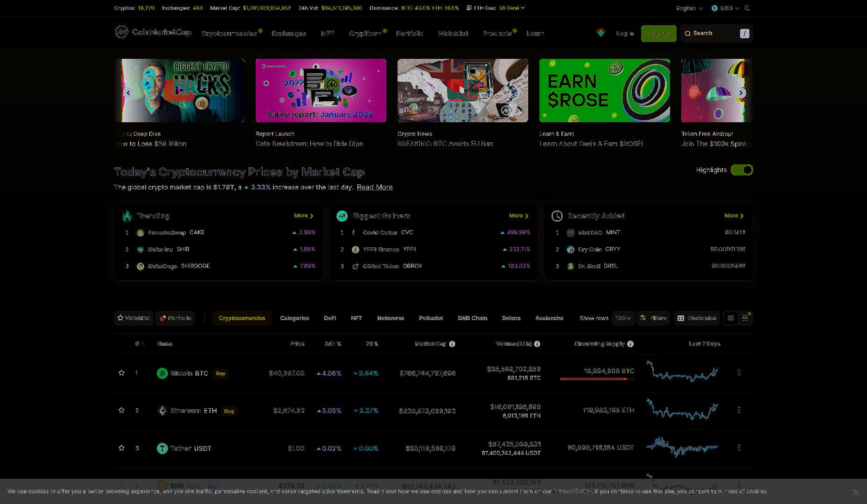Open the Earn $ROSE banner thumbnail
Image resolution: width=867 pixels, height=504 pixels.
pyautogui.click(x=605, y=91)
